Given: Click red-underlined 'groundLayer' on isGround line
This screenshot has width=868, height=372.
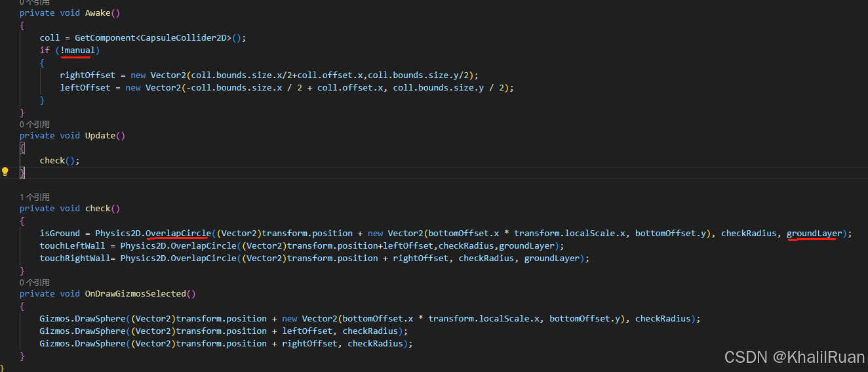Looking at the screenshot, I should (x=814, y=233).
